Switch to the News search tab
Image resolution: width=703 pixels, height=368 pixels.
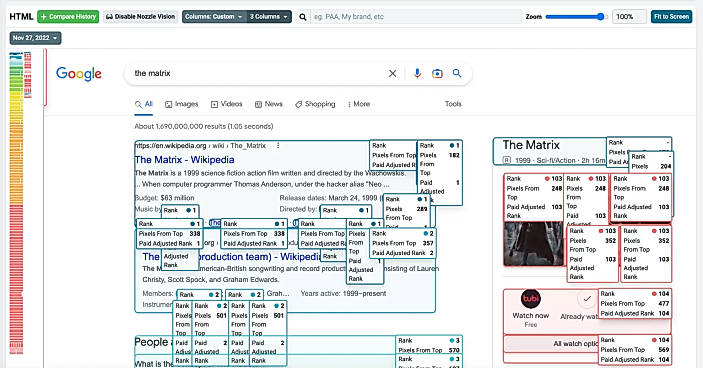coord(269,104)
